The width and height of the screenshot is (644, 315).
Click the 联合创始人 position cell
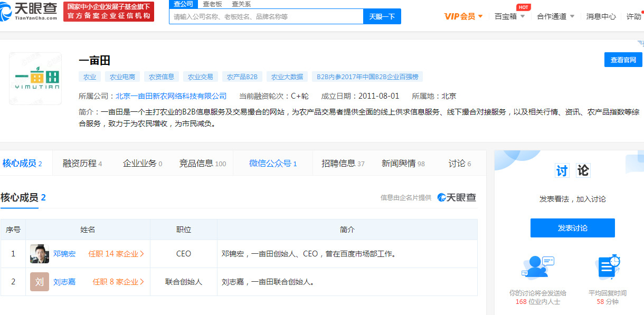184,282
